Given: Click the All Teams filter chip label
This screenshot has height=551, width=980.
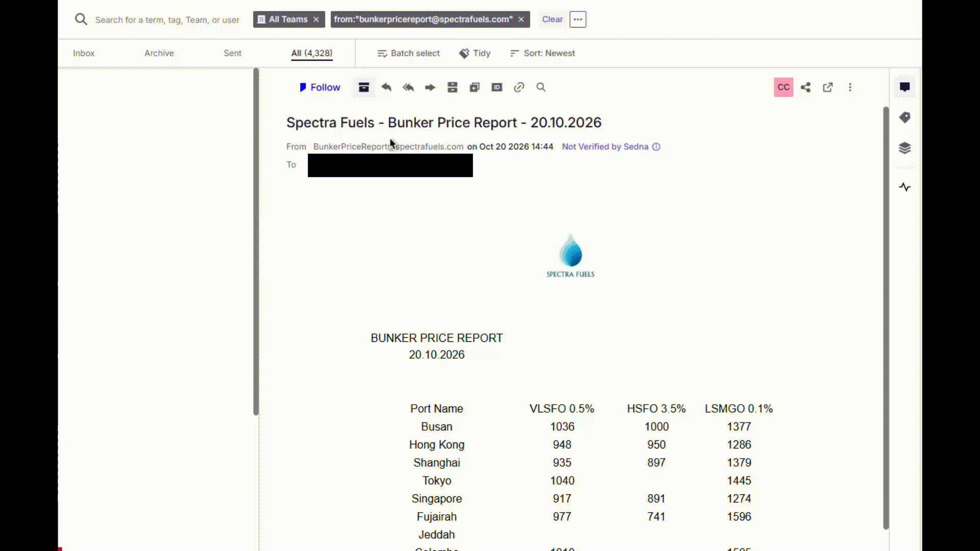Looking at the screenshot, I should (288, 19).
